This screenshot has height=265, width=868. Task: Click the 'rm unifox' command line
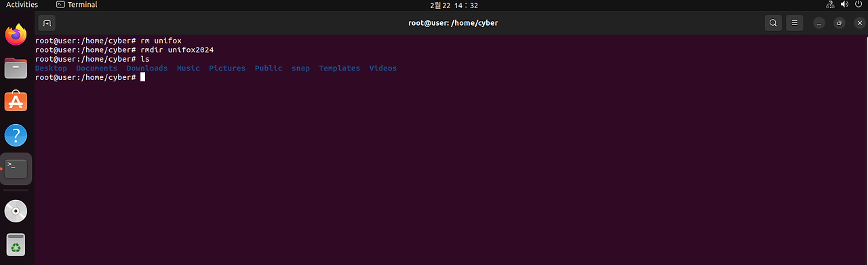[108, 41]
